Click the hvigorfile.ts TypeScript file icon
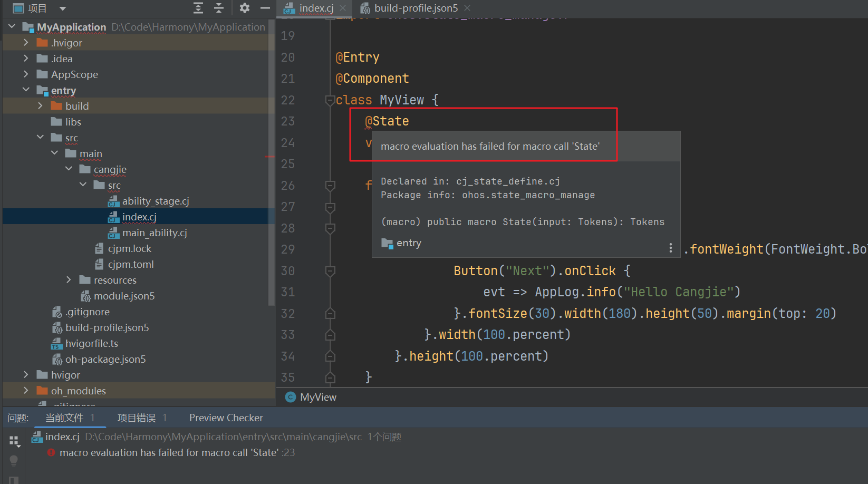Viewport: 868px width, 484px height. pos(56,343)
